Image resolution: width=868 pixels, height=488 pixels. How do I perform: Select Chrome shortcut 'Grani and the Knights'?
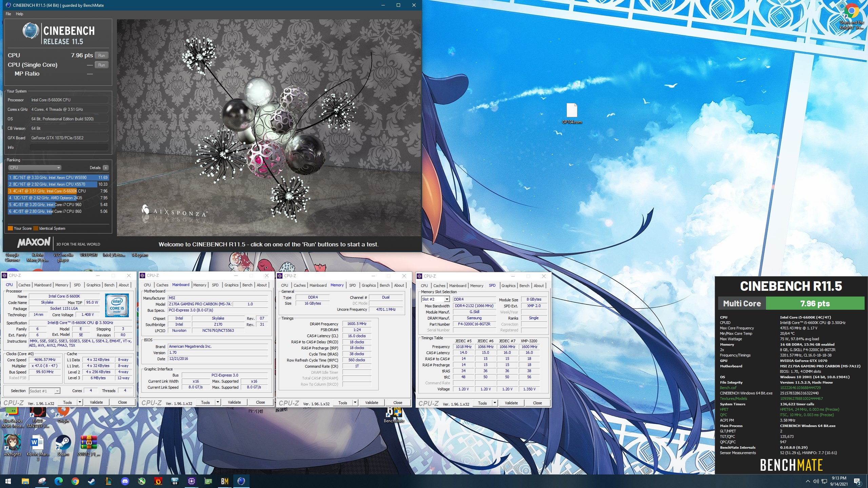(851, 16)
